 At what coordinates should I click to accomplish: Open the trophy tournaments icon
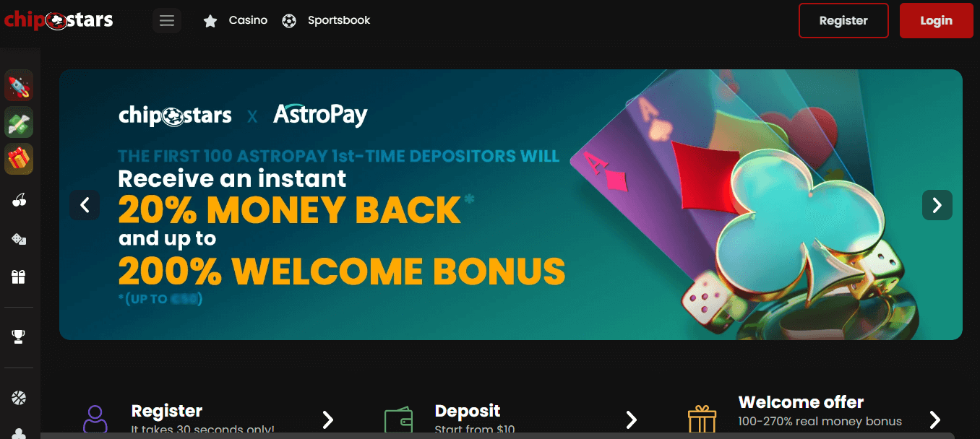(20, 336)
